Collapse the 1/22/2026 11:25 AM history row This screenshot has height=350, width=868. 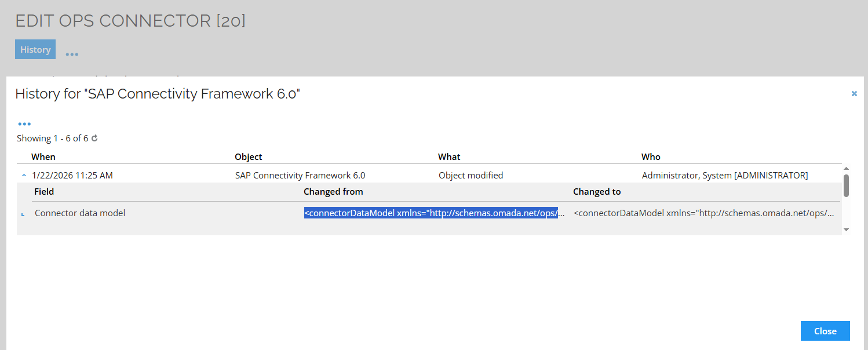pyautogui.click(x=24, y=175)
